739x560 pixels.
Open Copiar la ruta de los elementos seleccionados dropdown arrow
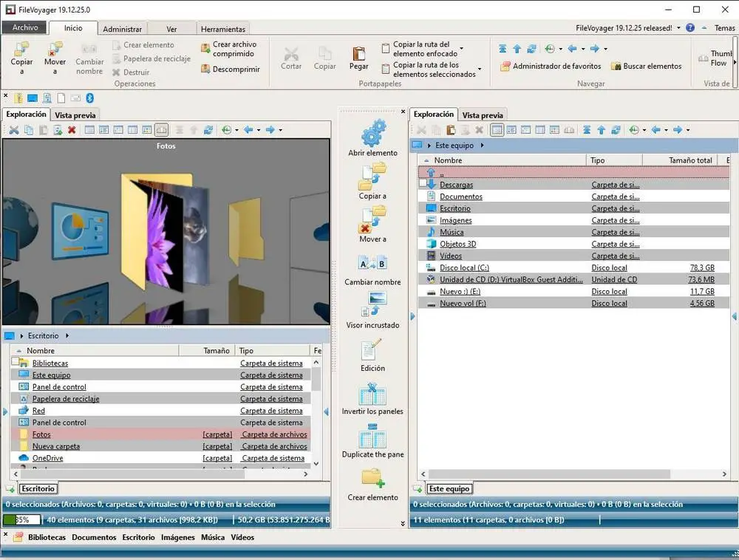tap(480, 69)
